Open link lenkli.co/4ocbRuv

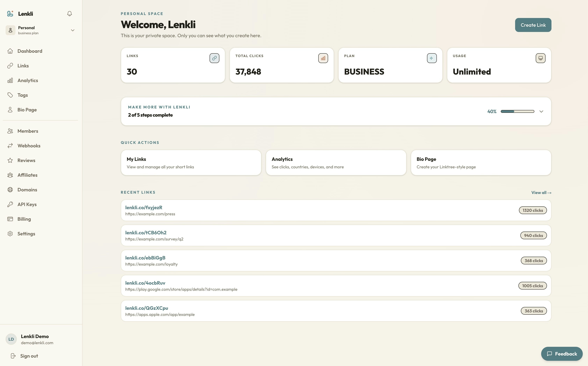click(x=145, y=283)
